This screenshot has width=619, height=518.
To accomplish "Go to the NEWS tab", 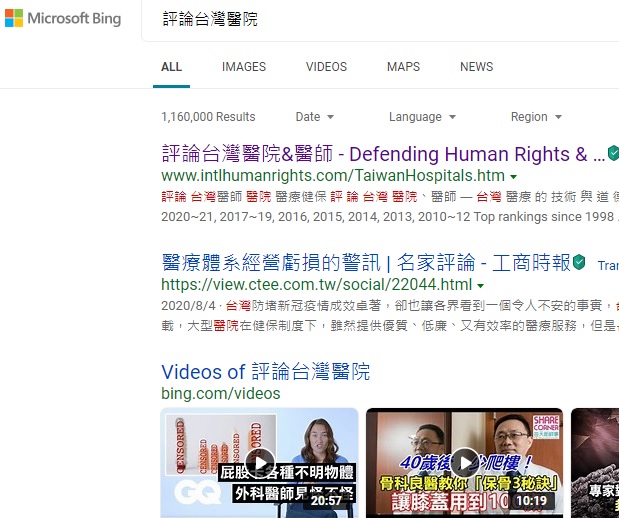I will (x=476, y=67).
